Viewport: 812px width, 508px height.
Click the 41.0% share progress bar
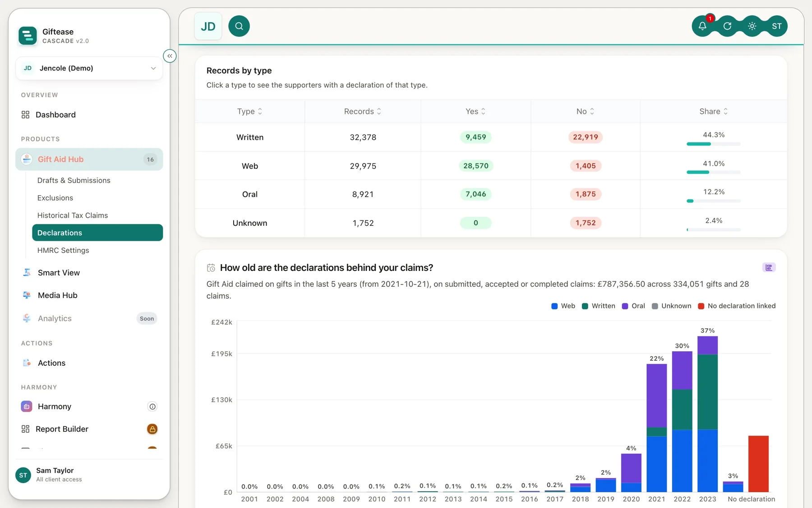tap(713, 172)
